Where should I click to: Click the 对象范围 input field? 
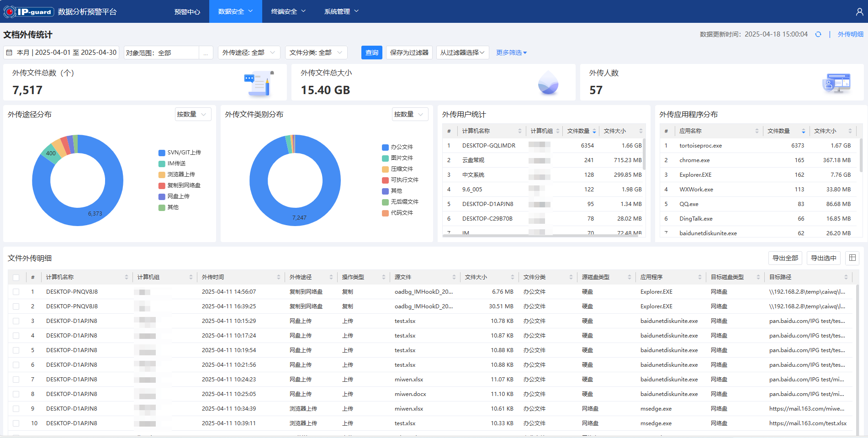[x=161, y=53]
